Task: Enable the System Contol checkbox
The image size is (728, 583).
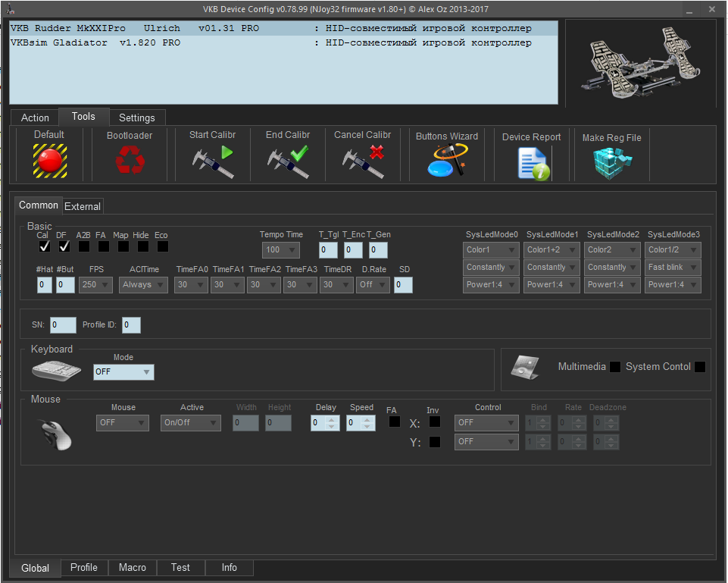Action: (x=700, y=367)
